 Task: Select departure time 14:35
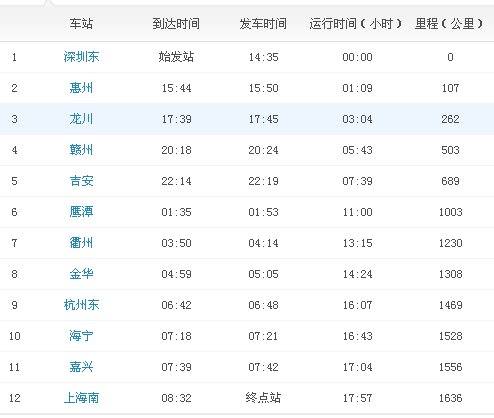(263, 57)
